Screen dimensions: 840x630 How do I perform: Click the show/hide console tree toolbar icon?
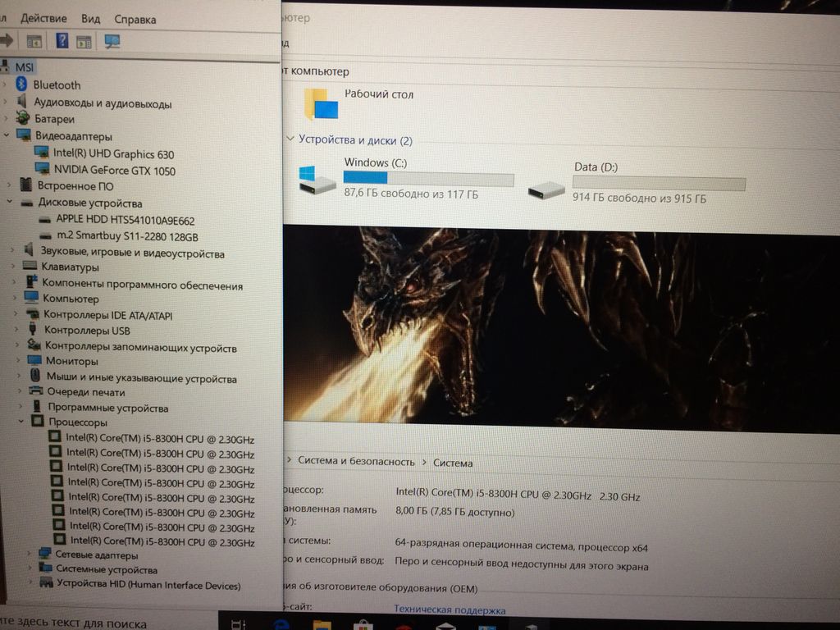(x=34, y=40)
